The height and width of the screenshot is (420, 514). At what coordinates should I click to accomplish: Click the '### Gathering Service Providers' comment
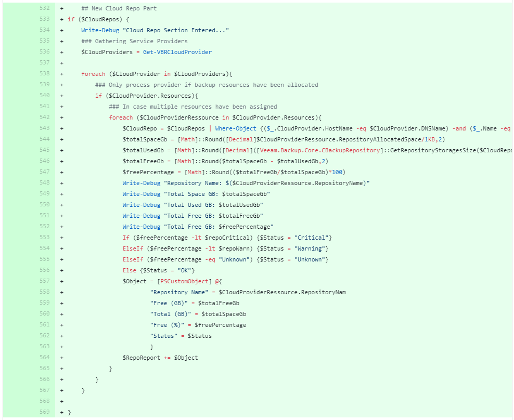coord(134,41)
